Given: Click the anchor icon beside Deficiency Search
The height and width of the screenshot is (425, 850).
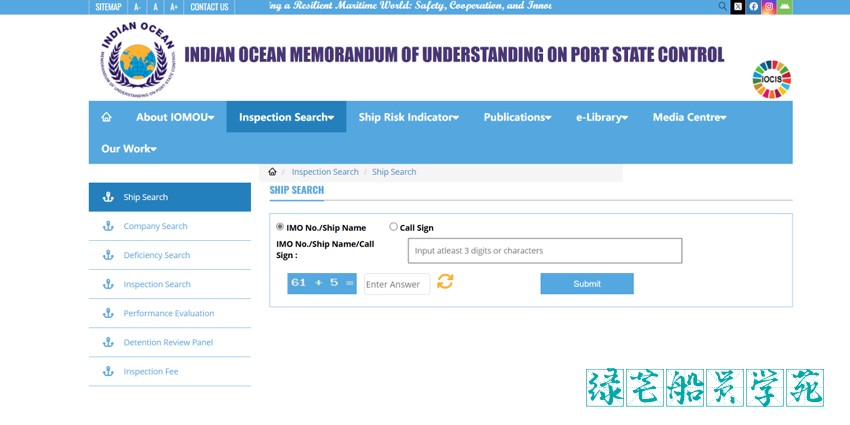Looking at the screenshot, I should (108, 255).
